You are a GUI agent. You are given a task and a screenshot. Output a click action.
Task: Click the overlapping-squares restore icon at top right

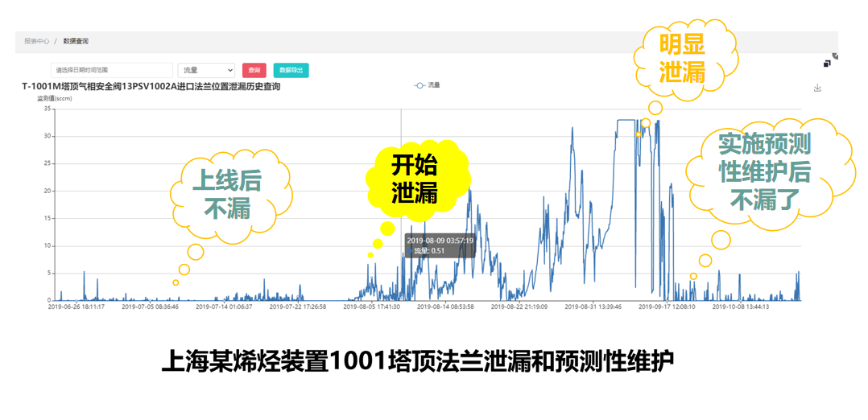828,64
